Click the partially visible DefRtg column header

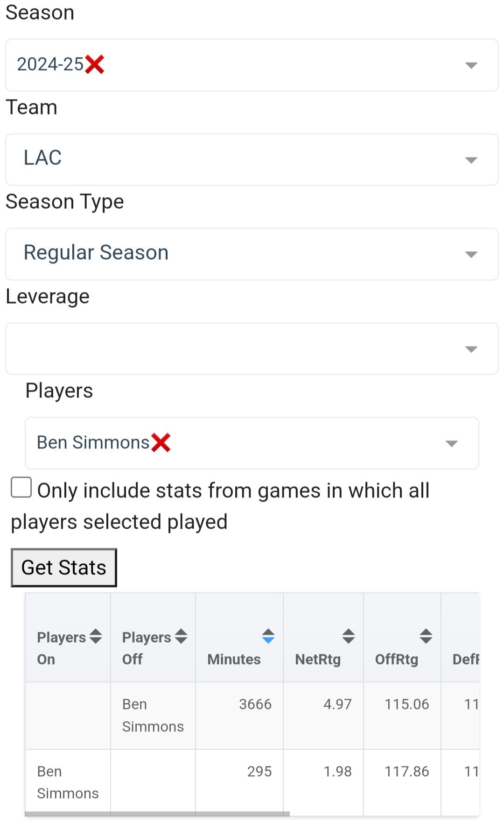465,659
